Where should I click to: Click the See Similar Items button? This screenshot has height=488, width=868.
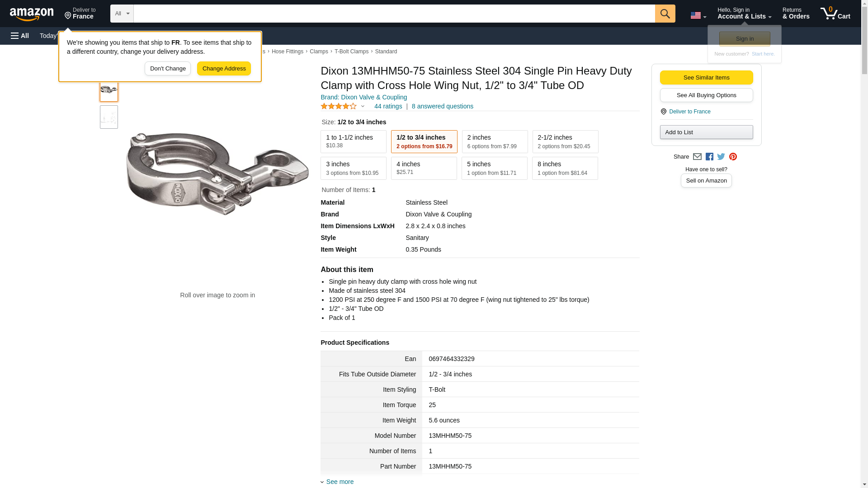(706, 78)
